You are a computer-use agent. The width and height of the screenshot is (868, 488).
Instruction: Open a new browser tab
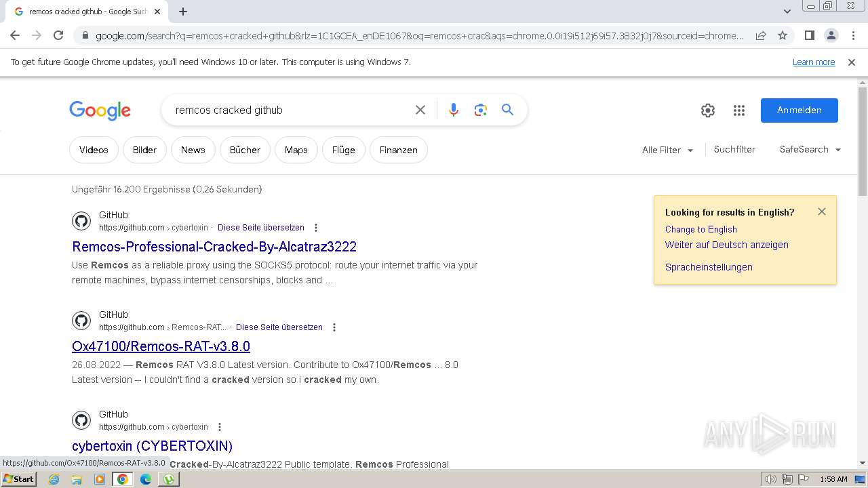pos(183,12)
